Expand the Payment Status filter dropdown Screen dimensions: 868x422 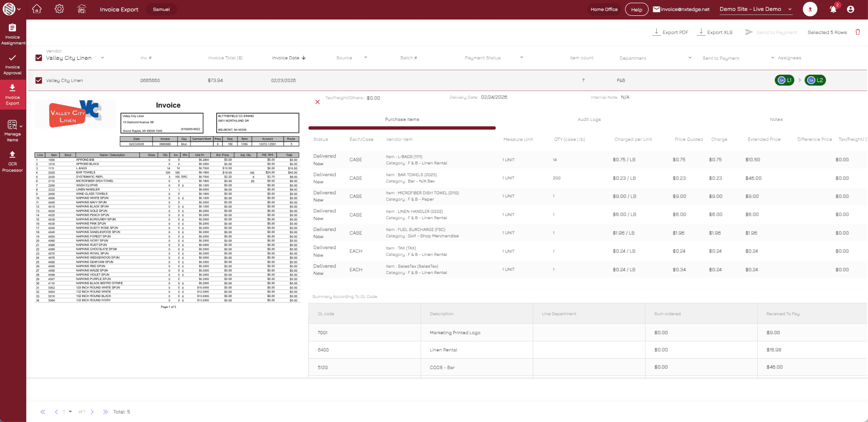[x=522, y=58]
